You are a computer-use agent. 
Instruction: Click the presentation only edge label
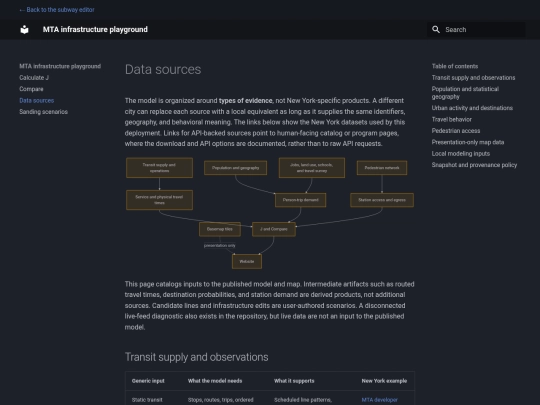(x=220, y=246)
